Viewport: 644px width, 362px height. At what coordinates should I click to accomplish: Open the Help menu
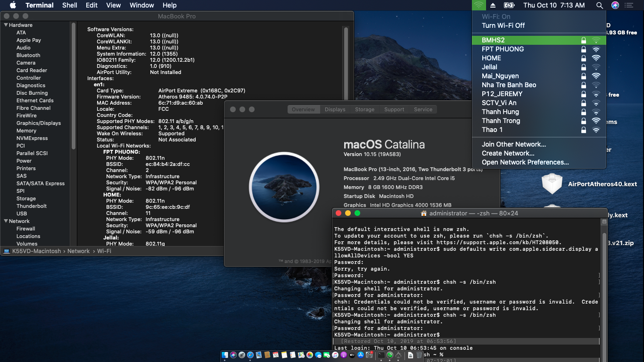[169, 5]
